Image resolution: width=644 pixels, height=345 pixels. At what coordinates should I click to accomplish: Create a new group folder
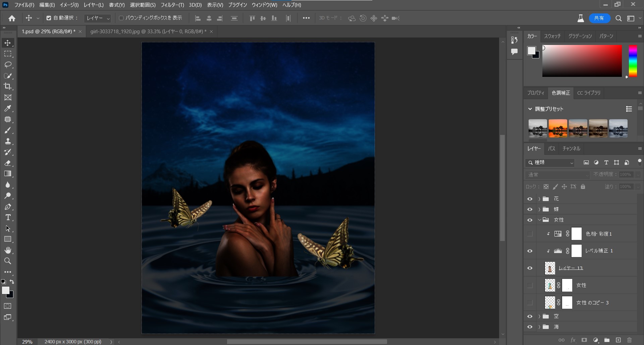pyautogui.click(x=607, y=340)
